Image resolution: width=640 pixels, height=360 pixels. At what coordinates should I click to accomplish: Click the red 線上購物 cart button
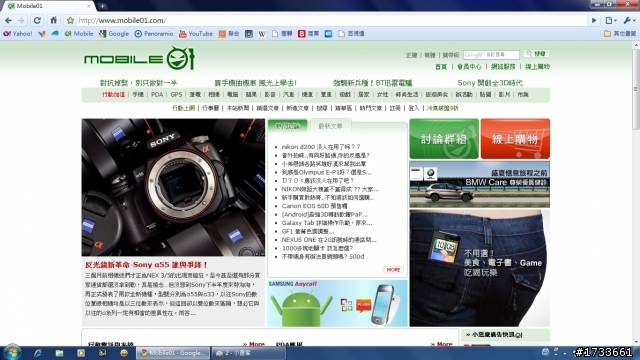(515, 139)
